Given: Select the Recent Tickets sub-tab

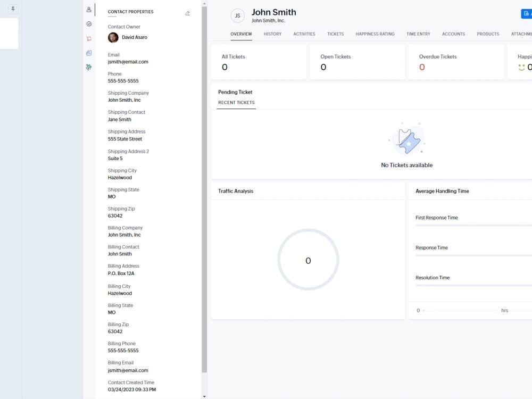Looking at the screenshot, I should coord(237,103).
